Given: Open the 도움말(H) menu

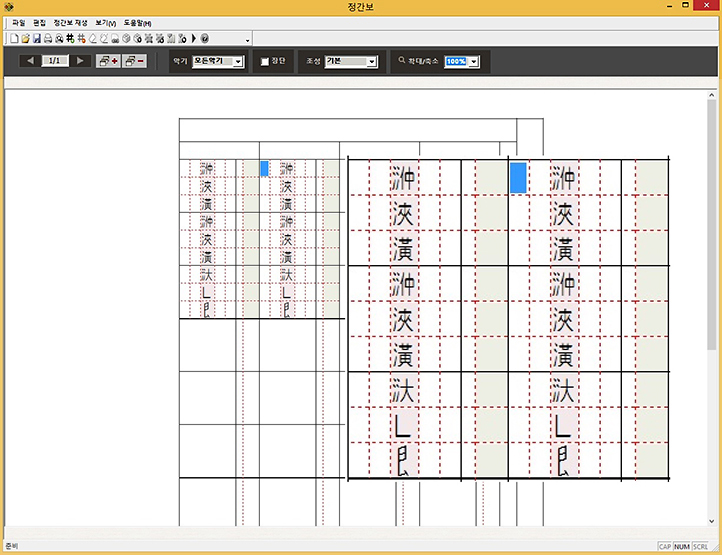Looking at the screenshot, I should (137, 23).
